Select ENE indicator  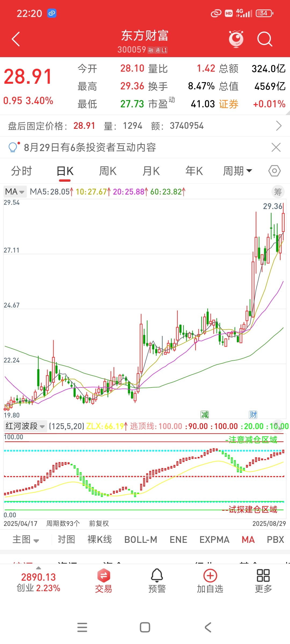pos(178,540)
